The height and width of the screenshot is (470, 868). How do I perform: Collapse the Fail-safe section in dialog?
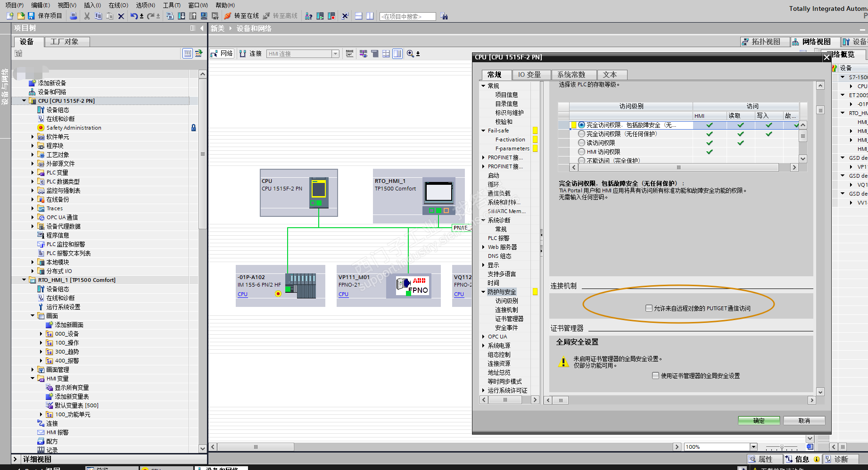pos(483,131)
